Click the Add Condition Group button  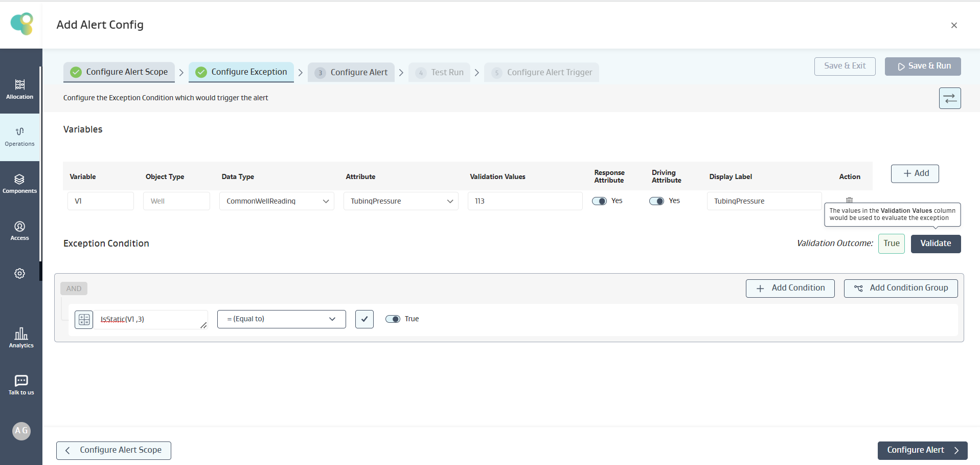tap(900, 288)
